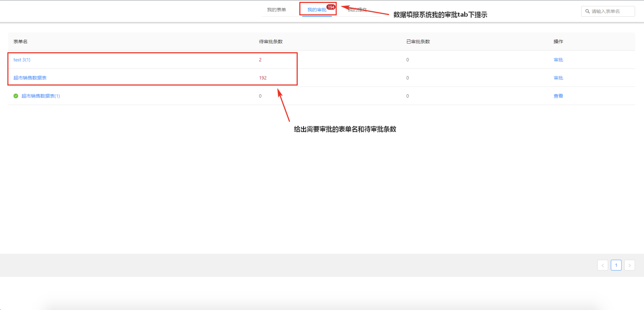Image resolution: width=644 pixels, height=310 pixels.
Task: Go to previous page arrow
Action: (603, 265)
